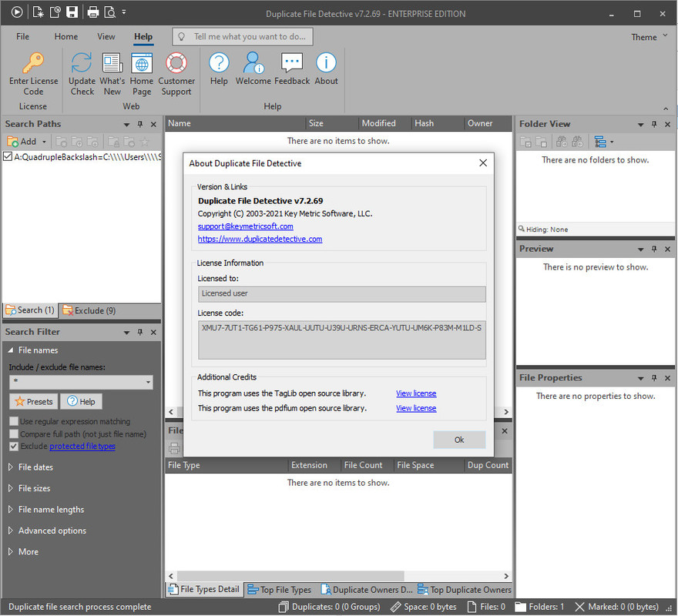Open Customer Support lifebuoy icon
Viewport: 678px width, 616px height.
tap(176, 63)
